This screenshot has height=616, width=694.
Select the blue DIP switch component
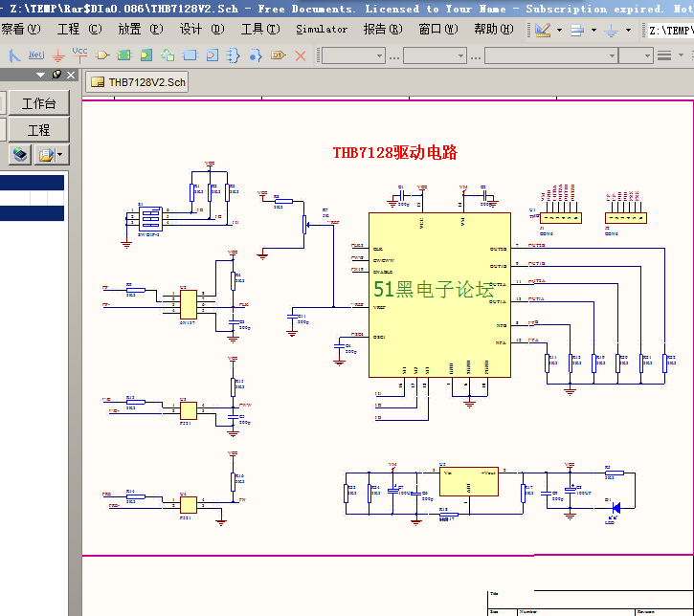coord(150,218)
